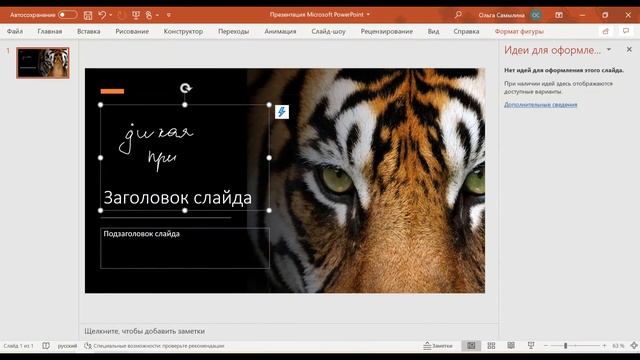640x360 pixels.
Task: Click the Share icon in ribbon
Action: [x=605, y=31]
